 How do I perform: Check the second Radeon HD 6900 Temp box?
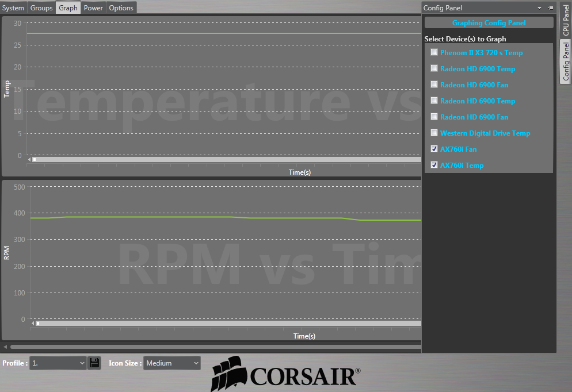point(434,100)
